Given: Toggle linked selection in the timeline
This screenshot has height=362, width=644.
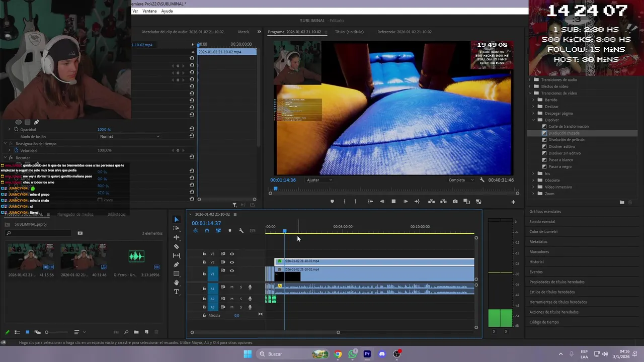Looking at the screenshot, I should [218, 231].
